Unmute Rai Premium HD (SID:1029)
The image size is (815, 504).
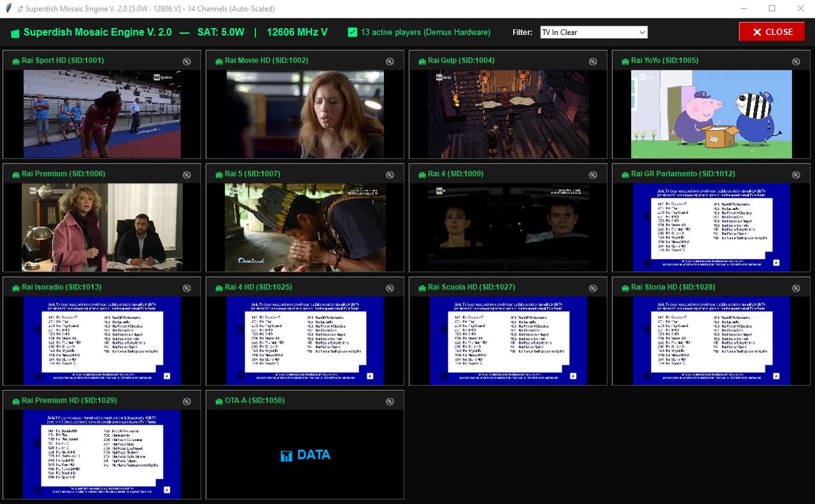(187, 402)
